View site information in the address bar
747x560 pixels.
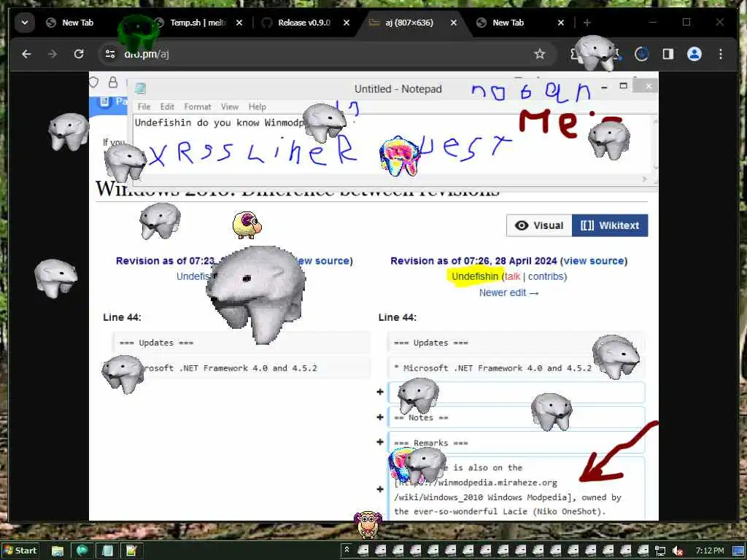tap(110, 54)
